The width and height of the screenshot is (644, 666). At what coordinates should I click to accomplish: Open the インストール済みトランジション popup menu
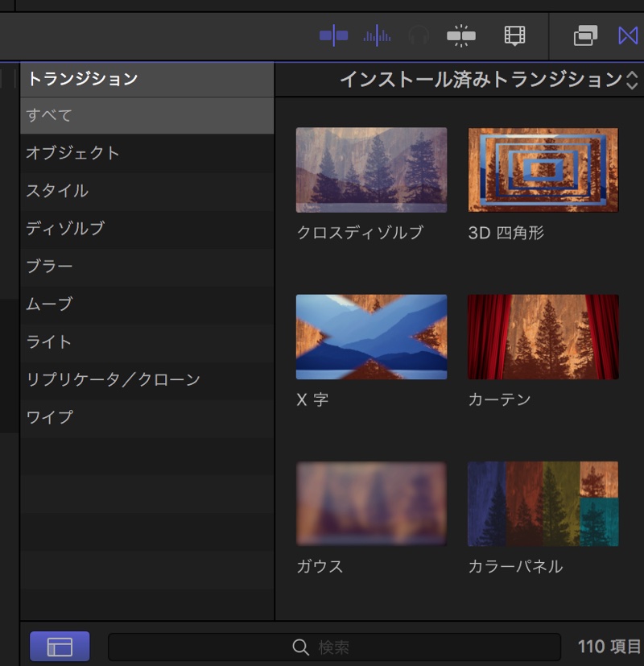point(481,80)
